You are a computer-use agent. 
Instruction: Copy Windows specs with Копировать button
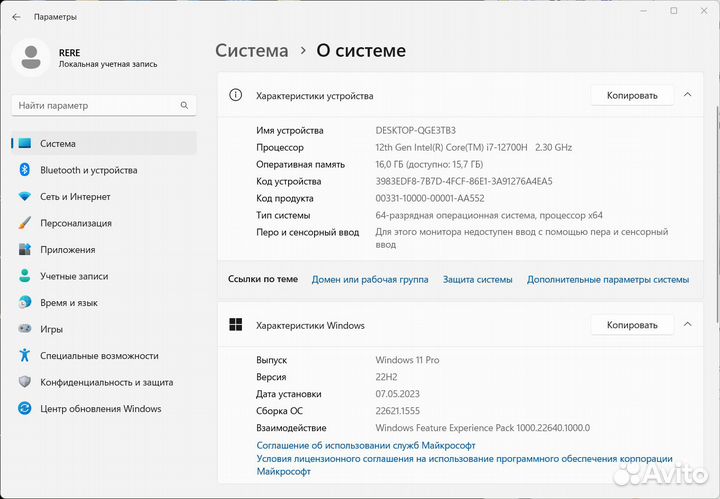pyautogui.click(x=632, y=325)
